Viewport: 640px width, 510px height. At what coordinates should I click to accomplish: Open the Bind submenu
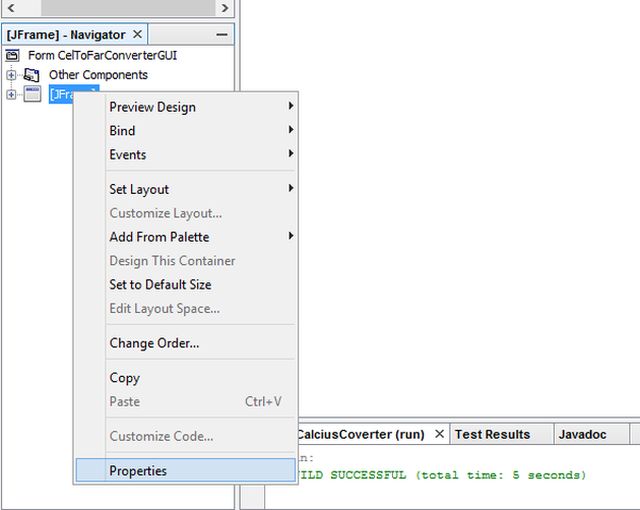point(186,131)
